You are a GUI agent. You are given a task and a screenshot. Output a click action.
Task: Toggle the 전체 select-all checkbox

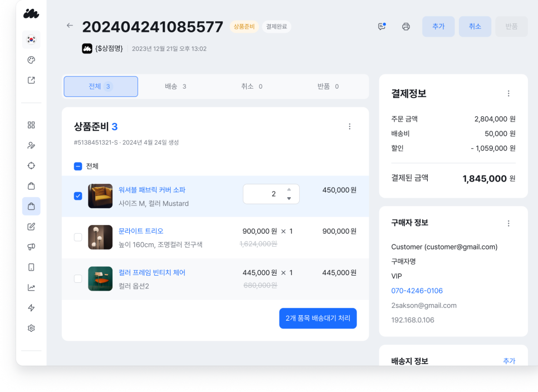click(x=78, y=166)
